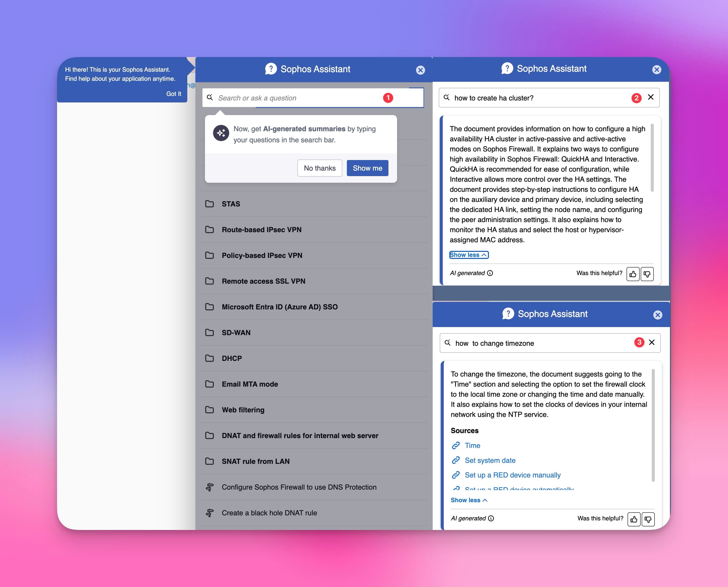Viewport: 728px width, 587px height.
Task: Thumbs down the HA cluster answer
Action: click(x=647, y=274)
